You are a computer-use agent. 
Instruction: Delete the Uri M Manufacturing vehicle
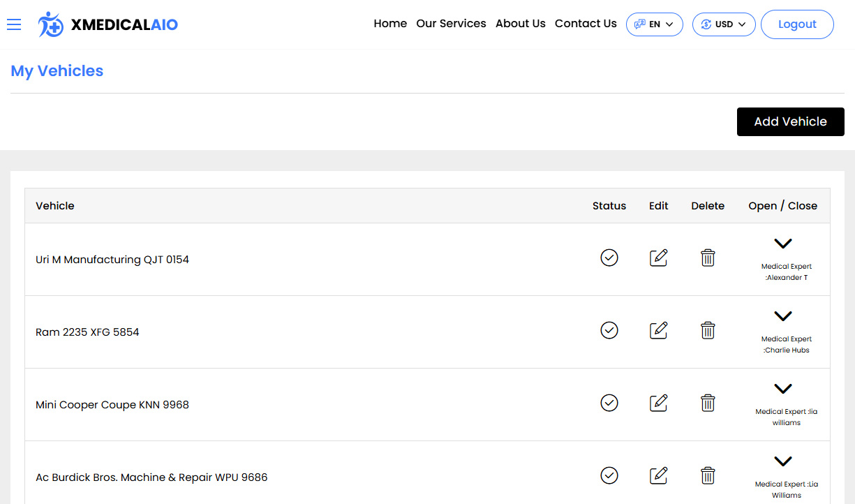point(708,258)
